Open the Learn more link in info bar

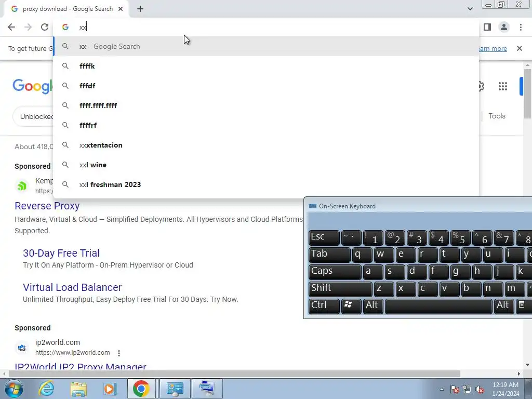click(493, 48)
